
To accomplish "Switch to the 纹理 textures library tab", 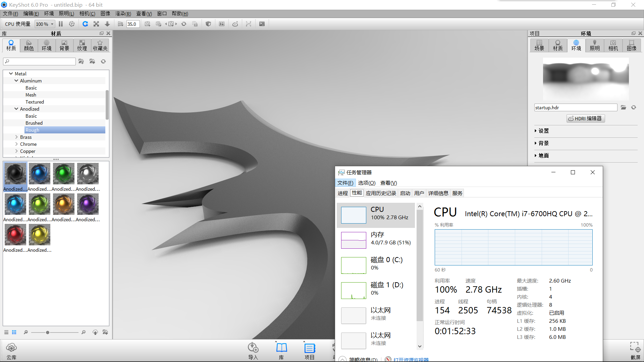I will pos(82,45).
